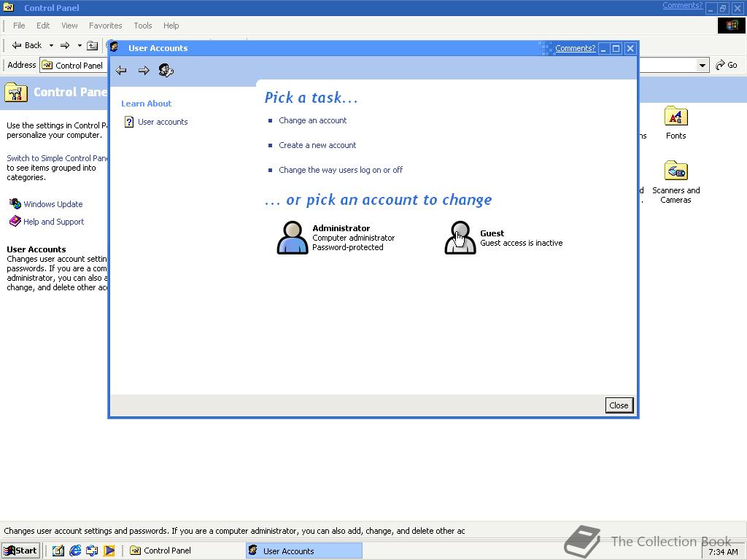This screenshot has width=747, height=560.
Task: Click the help document icon beside User accounts
Action: click(128, 122)
